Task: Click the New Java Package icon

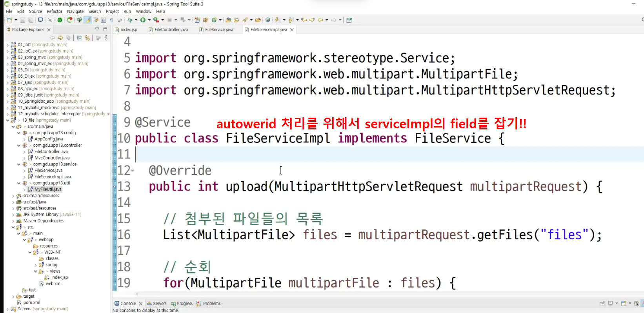Action: click(x=206, y=20)
